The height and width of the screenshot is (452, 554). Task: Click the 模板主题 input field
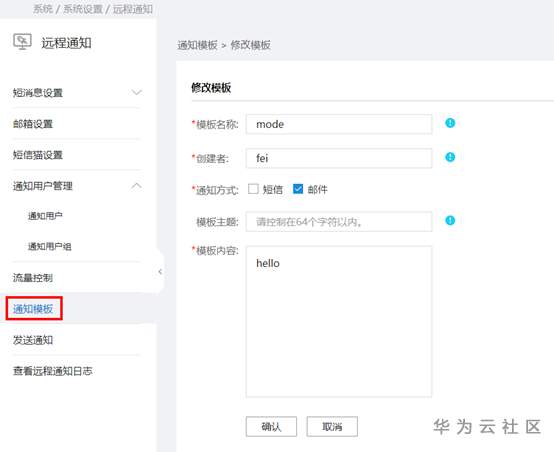tap(339, 222)
